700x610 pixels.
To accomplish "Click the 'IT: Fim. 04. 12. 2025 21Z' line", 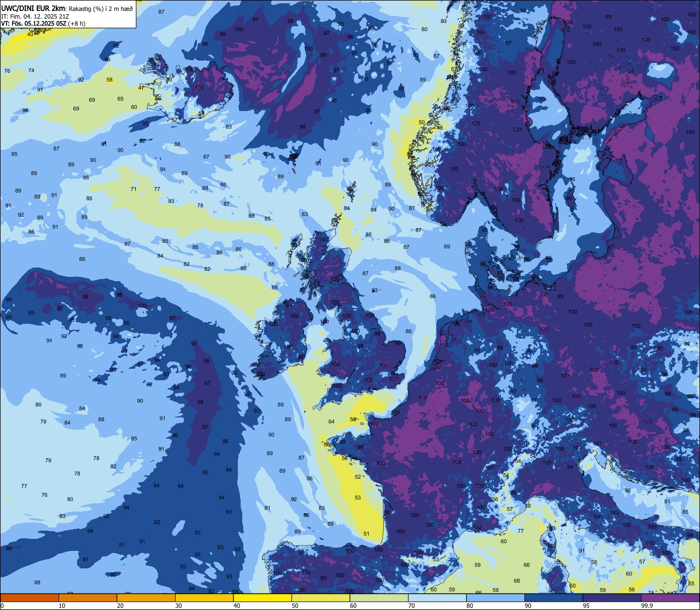I will (36, 16).
